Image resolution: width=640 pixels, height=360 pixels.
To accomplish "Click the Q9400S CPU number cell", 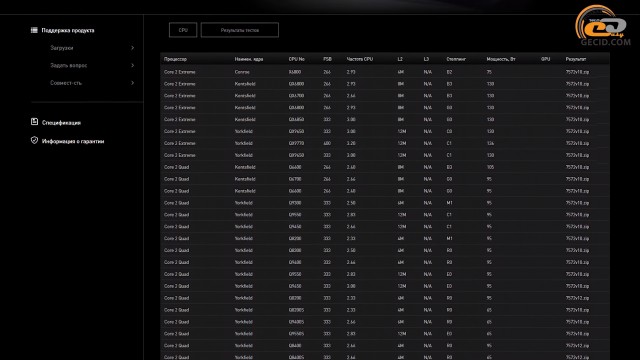I will pos(296,322).
